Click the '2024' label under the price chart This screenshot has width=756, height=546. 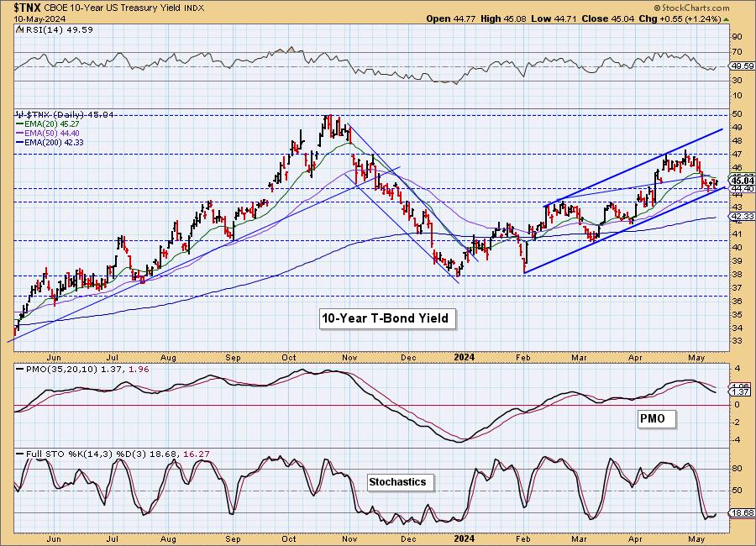(465, 357)
